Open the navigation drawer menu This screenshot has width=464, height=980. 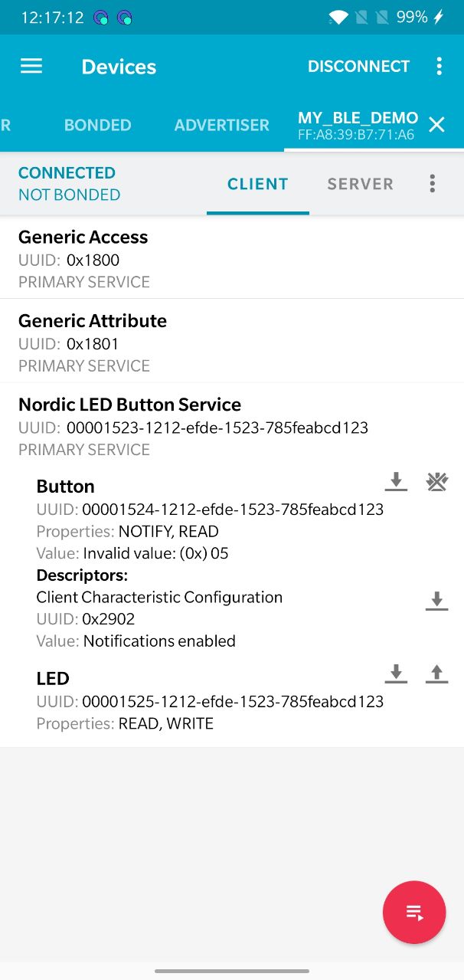(x=31, y=66)
